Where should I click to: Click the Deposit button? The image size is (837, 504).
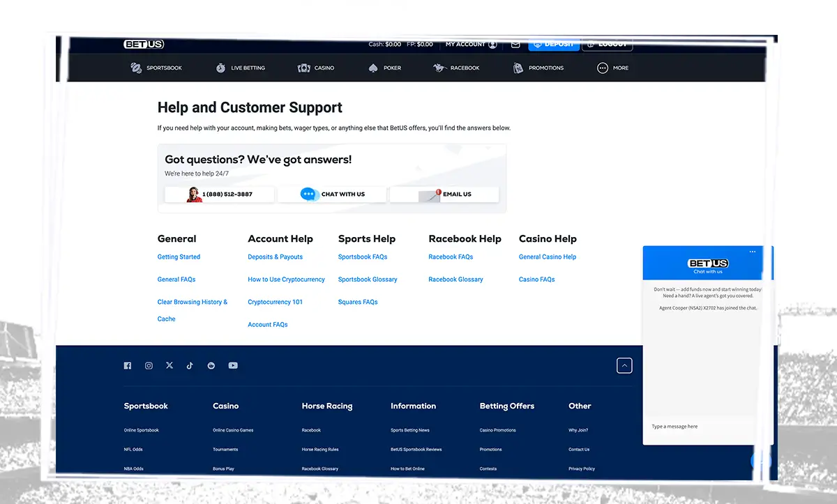(x=554, y=44)
